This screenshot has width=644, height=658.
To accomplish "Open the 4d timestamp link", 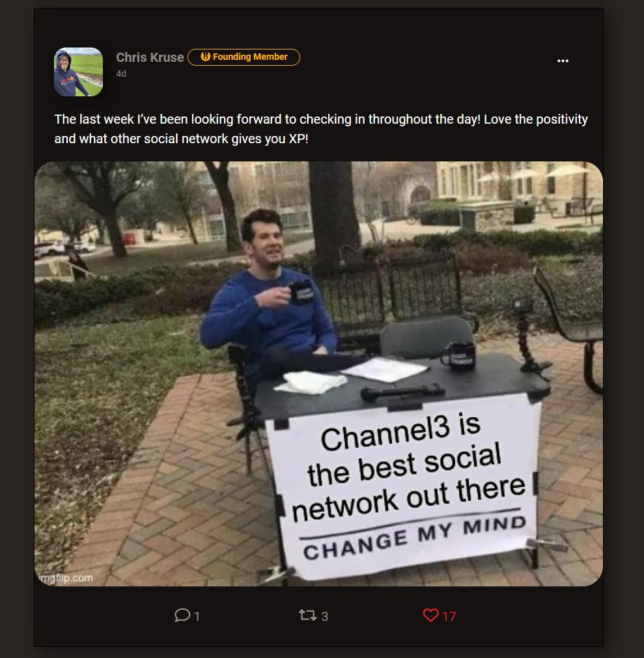I will [x=121, y=74].
